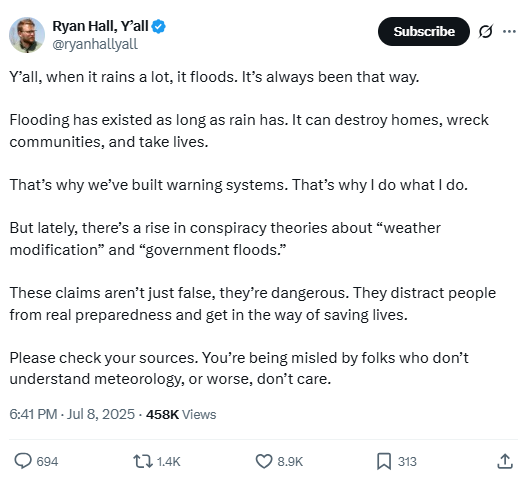Click the Jul 8, 2025 date

click(x=101, y=414)
